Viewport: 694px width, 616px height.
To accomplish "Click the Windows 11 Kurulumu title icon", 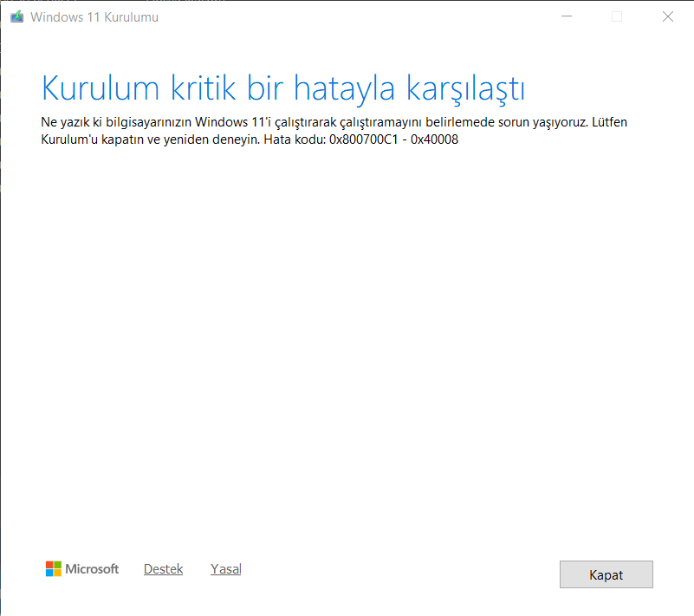I will (x=16, y=16).
